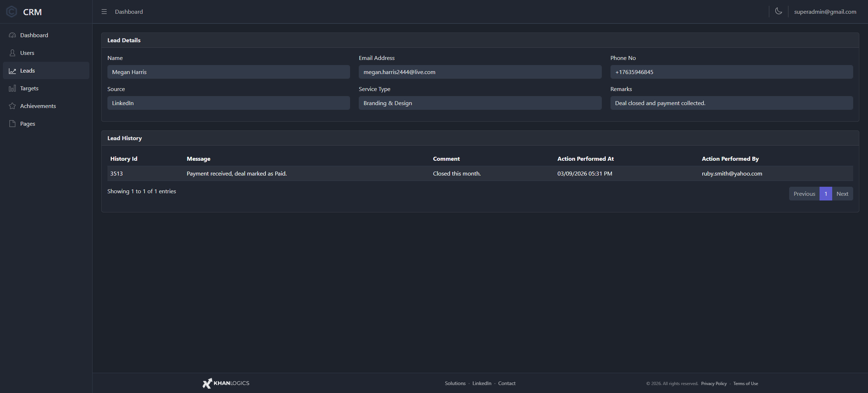The height and width of the screenshot is (393, 868).
Task: Click the Leads chart icon
Action: 12,71
